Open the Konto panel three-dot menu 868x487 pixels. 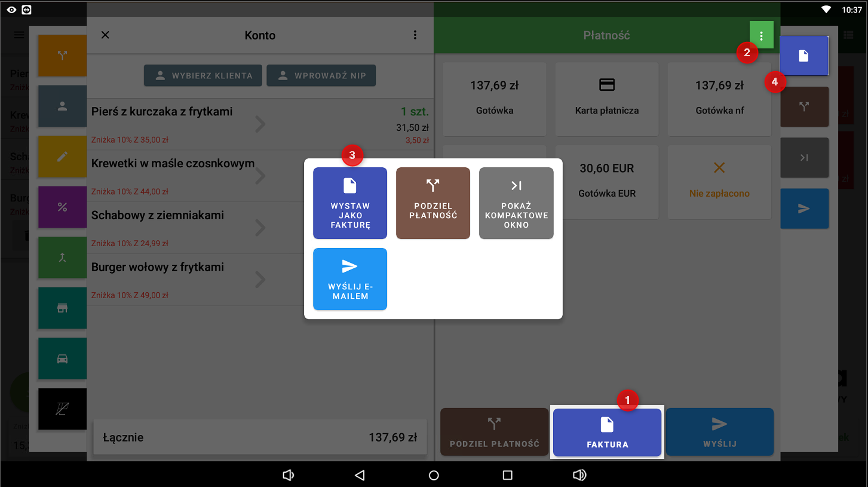click(415, 35)
